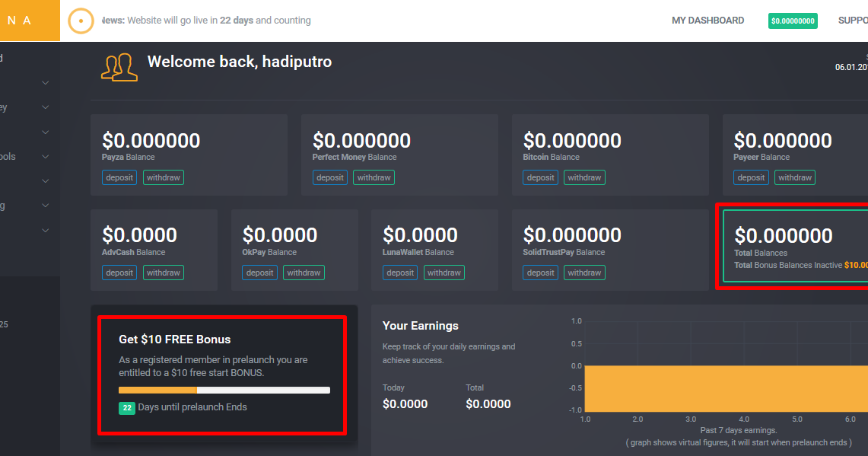Expand the sidebar chevron beside 'g' item
The image size is (868, 456).
tap(46, 206)
